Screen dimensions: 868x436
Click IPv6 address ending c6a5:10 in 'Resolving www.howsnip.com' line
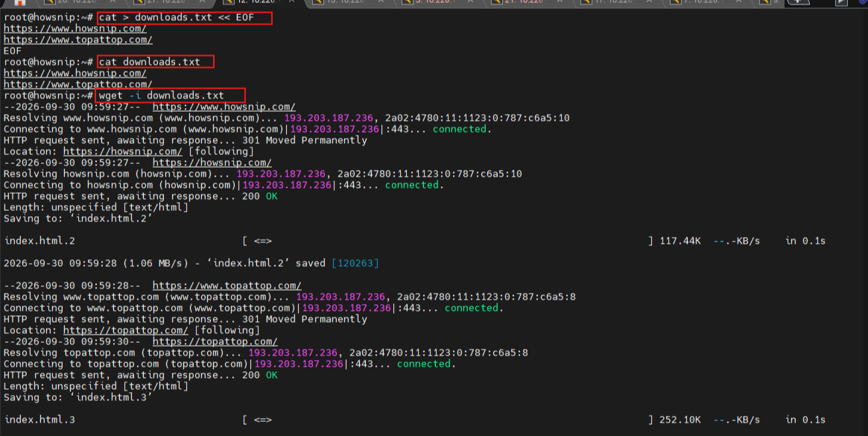[x=477, y=118]
